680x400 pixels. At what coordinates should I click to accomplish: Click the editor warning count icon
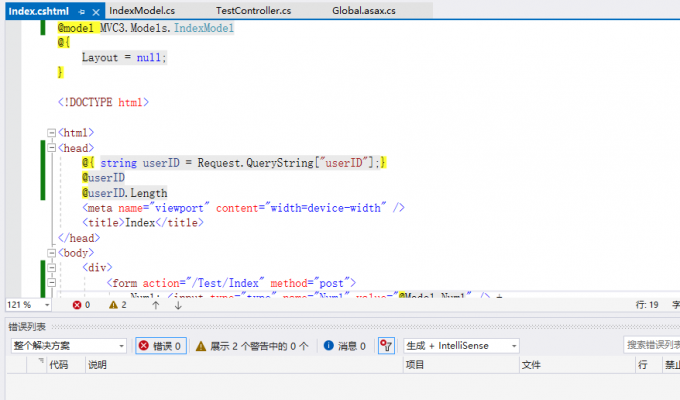113,305
